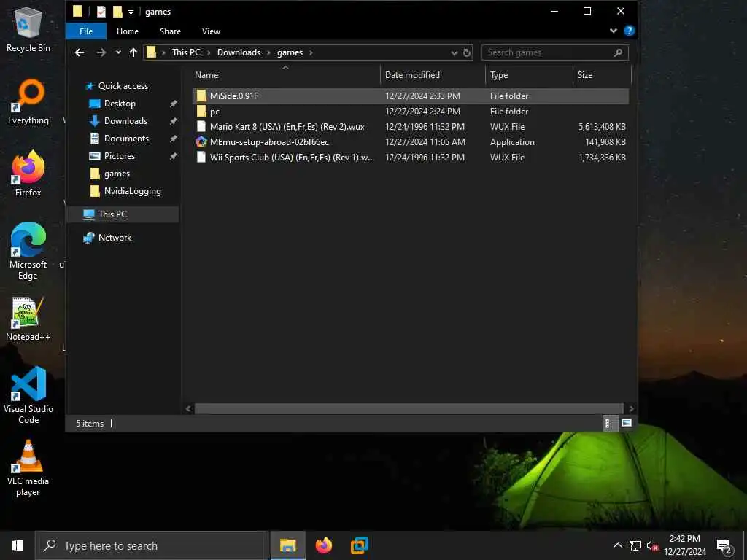This screenshot has height=560, width=747.
Task: Select the MiSide.0.91F folder
Action: coord(411,96)
